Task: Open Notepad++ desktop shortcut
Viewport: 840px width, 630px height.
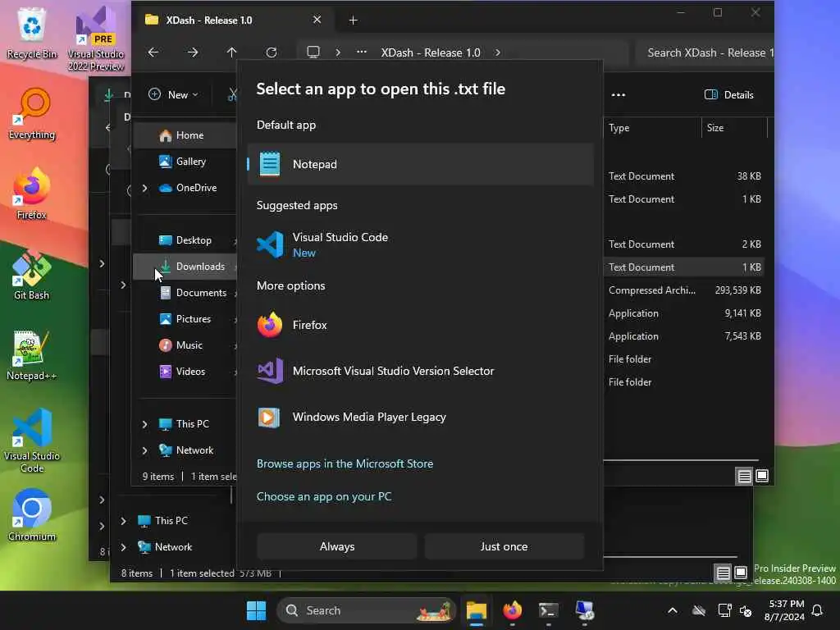Action: (x=32, y=354)
